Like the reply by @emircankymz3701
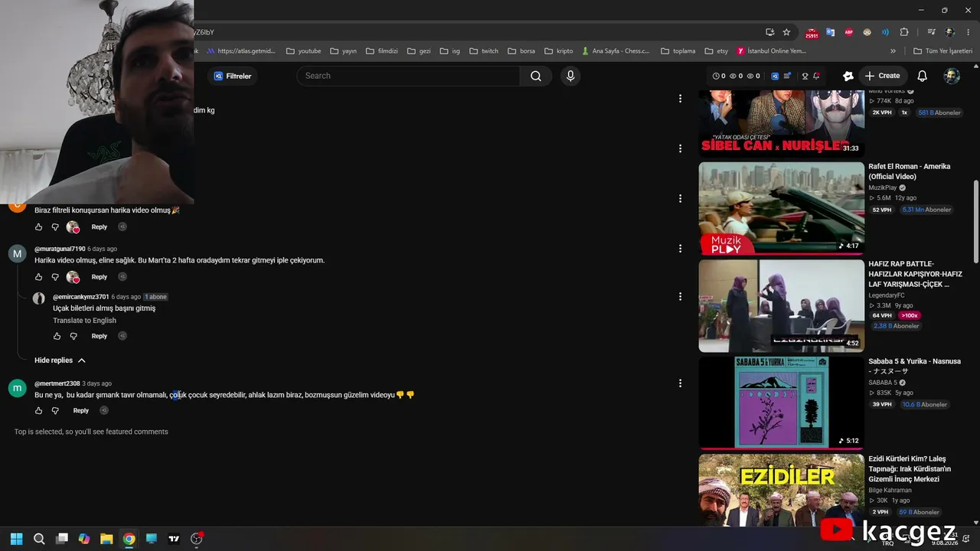This screenshot has height=551, width=980. point(57,336)
